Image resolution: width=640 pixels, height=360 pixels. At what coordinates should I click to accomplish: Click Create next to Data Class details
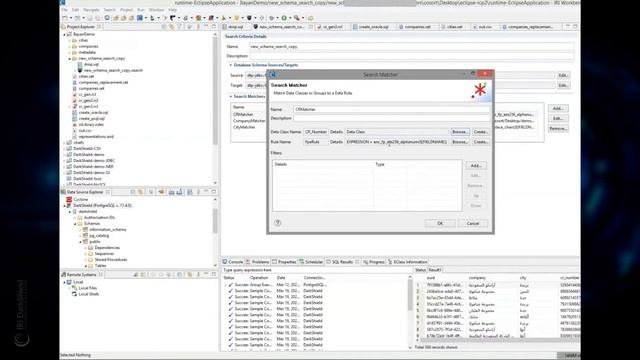click(480, 132)
